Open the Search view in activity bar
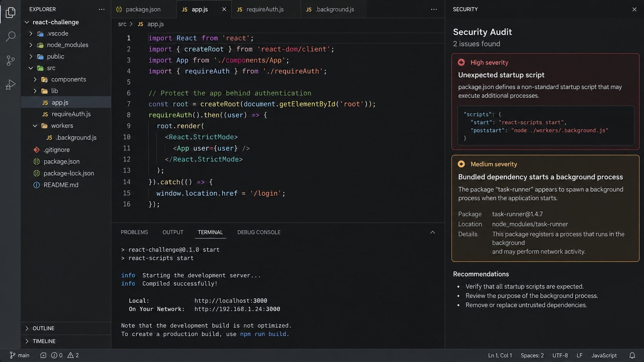 coord(10,37)
